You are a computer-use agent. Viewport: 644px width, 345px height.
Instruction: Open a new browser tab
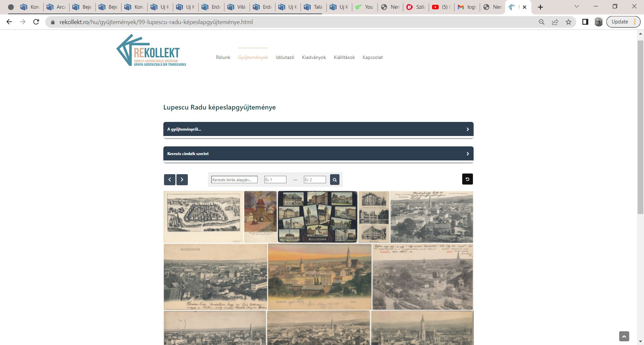[x=540, y=7]
